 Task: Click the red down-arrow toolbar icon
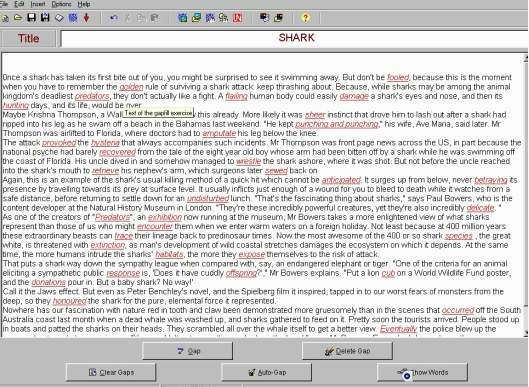(87, 18)
